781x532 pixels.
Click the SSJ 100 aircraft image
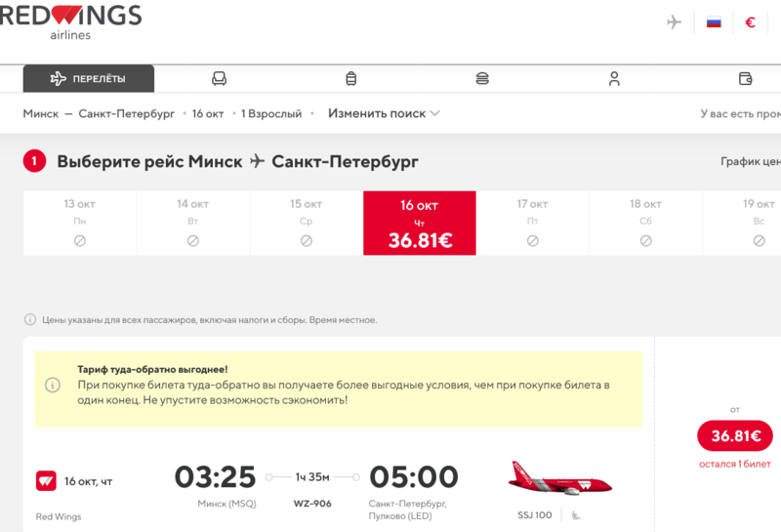coord(560,479)
